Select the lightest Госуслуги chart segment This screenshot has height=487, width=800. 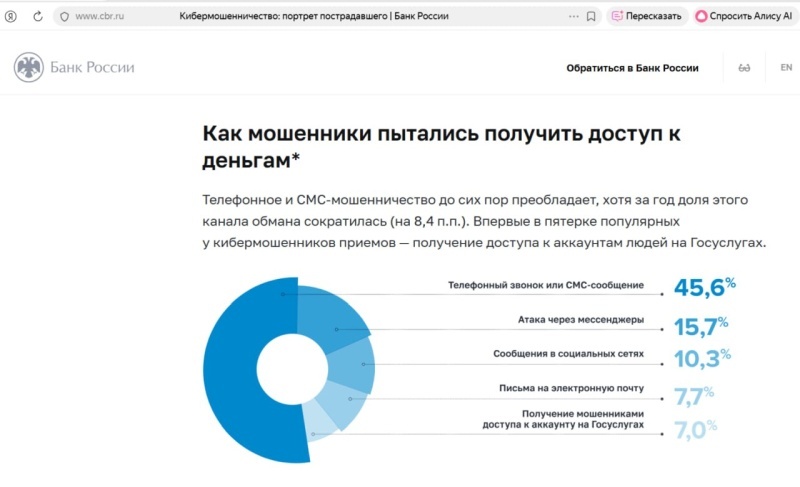(320, 421)
